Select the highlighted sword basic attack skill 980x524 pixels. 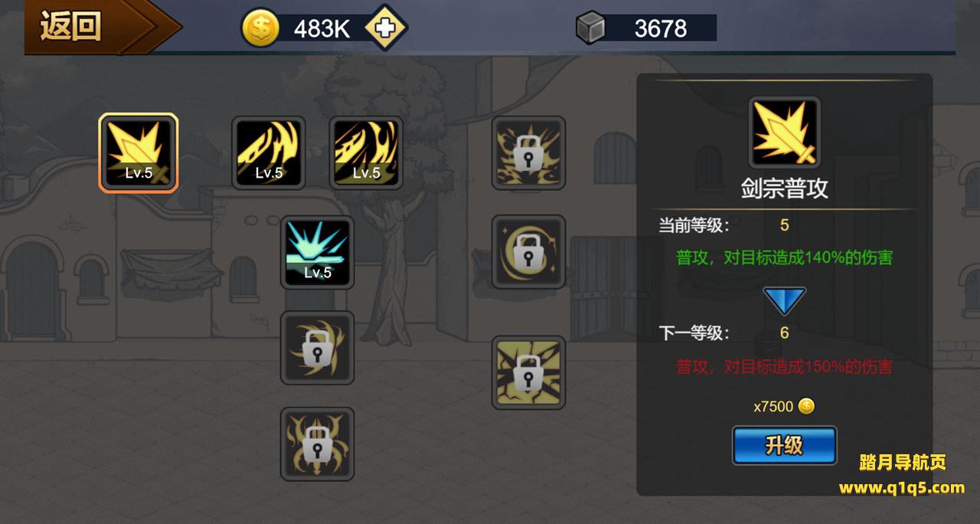[x=139, y=152]
